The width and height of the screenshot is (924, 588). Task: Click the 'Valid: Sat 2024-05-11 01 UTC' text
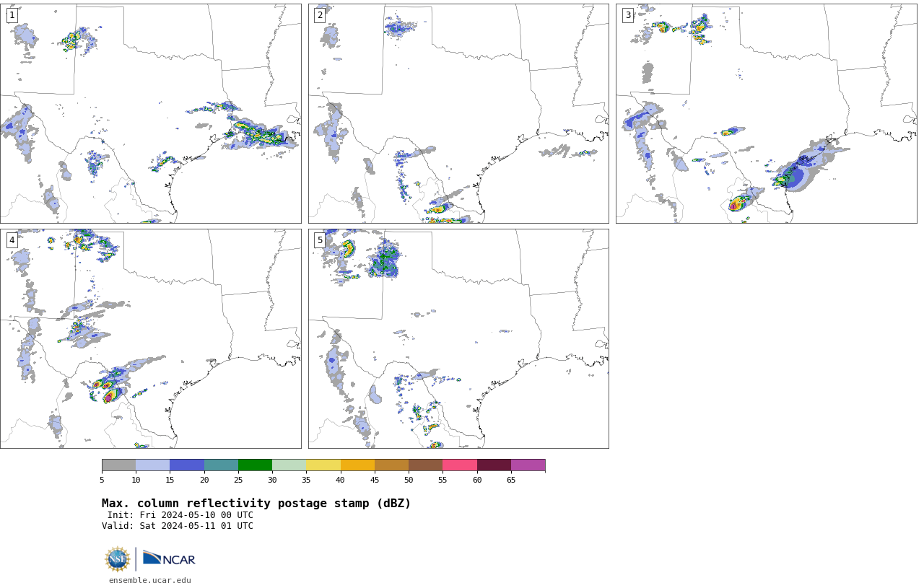pyautogui.click(x=178, y=526)
